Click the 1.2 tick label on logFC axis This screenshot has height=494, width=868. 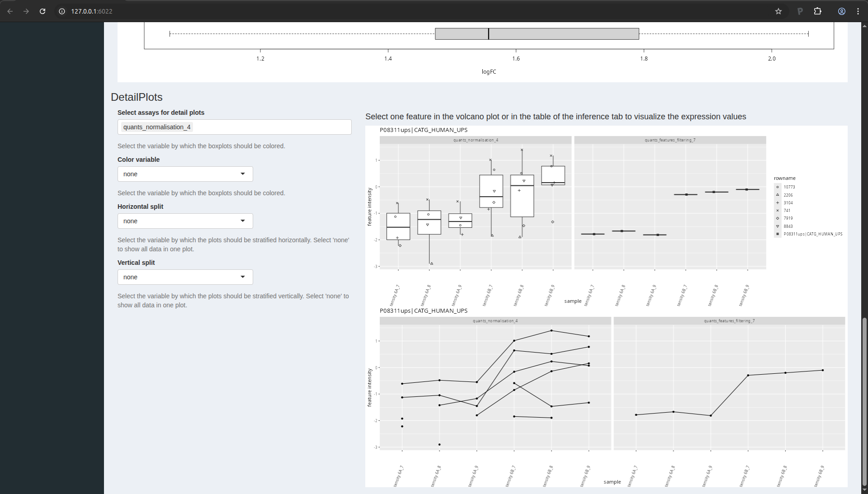coord(260,59)
